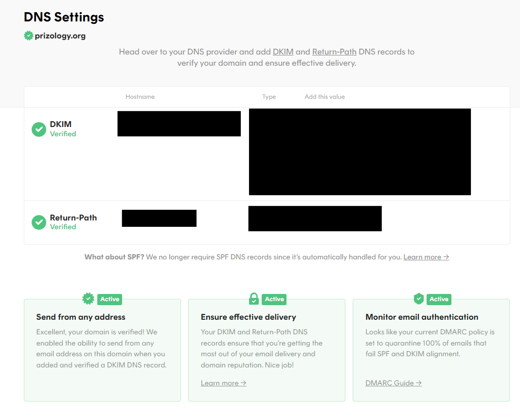Click the Active badge on Monitor email authentication
The height and width of the screenshot is (420, 520).
[439, 299]
